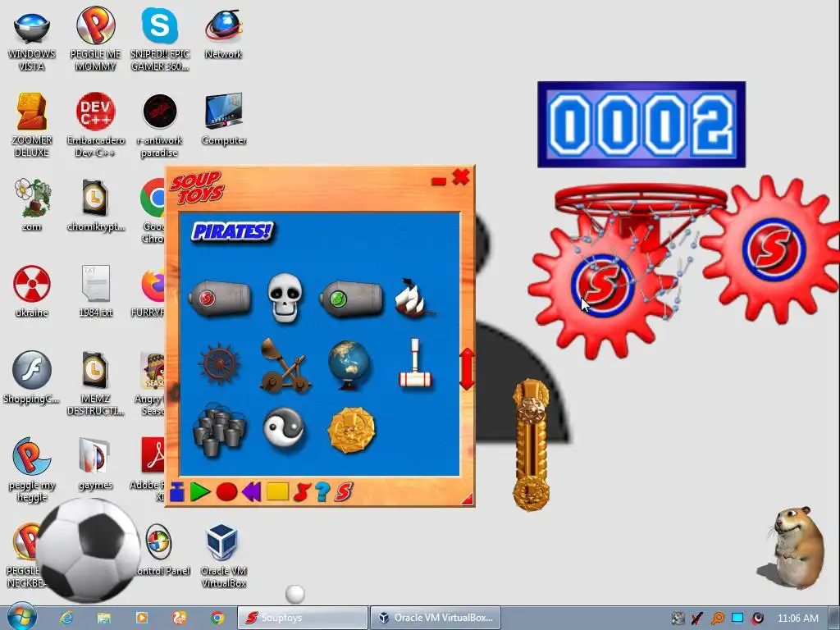
Task: Open the Network desktop icon
Action: [223, 34]
